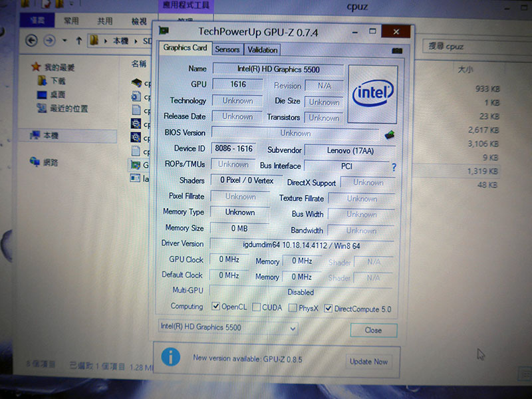
Task: Click the Explorer back arrow button
Action: [31, 41]
